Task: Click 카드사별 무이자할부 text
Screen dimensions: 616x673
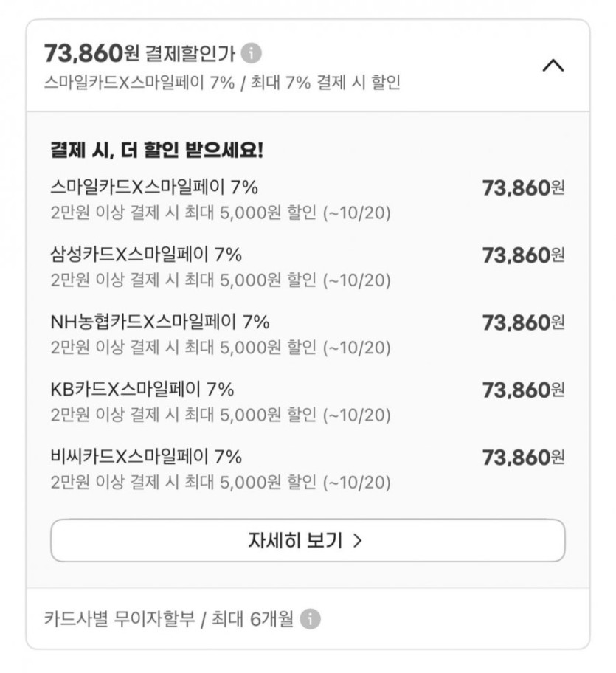Action: pyautogui.click(x=120, y=618)
